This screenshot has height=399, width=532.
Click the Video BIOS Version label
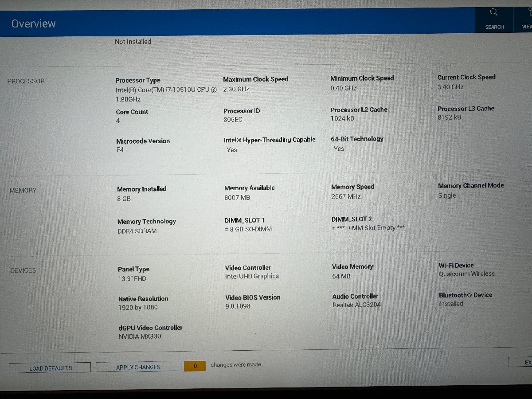tap(253, 297)
